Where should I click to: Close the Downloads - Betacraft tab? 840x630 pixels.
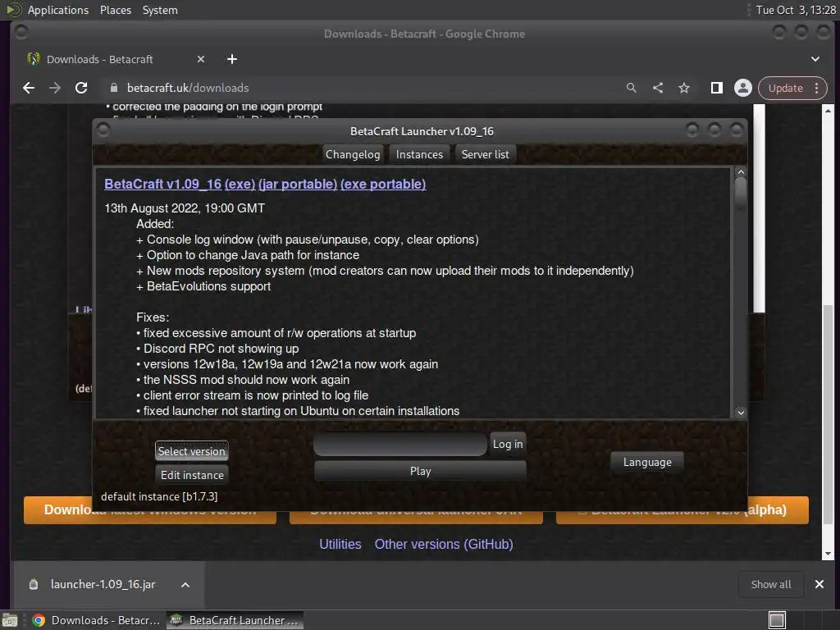point(201,59)
